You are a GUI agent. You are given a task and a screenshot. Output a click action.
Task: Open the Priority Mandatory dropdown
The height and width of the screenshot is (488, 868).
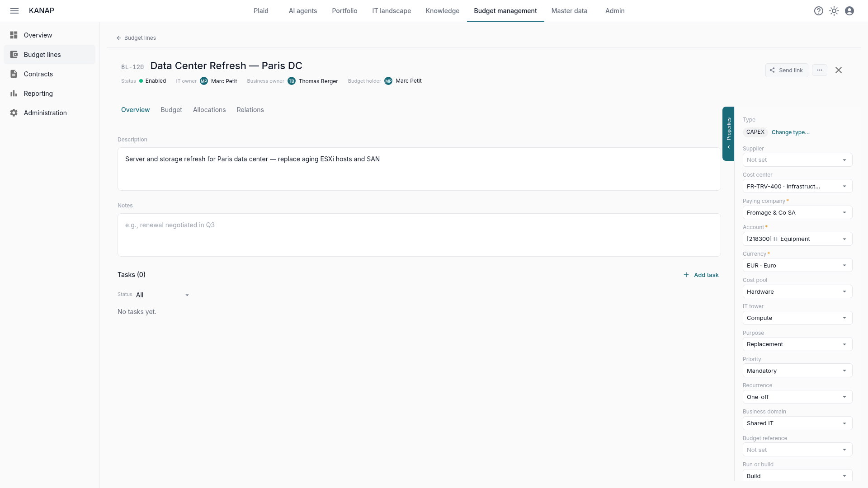click(797, 371)
